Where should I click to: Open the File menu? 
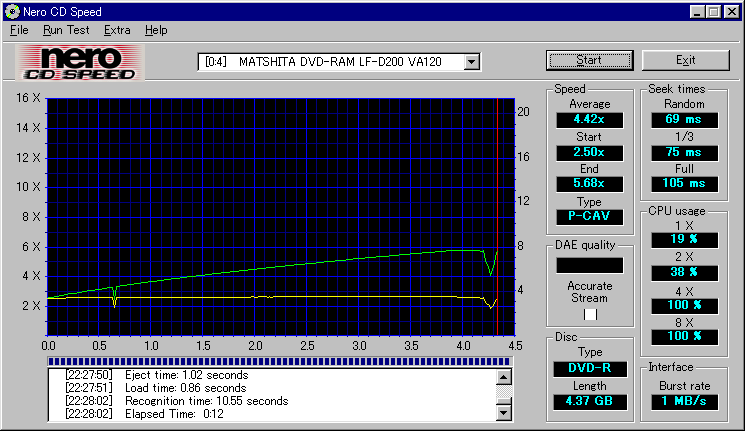pos(20,30)
